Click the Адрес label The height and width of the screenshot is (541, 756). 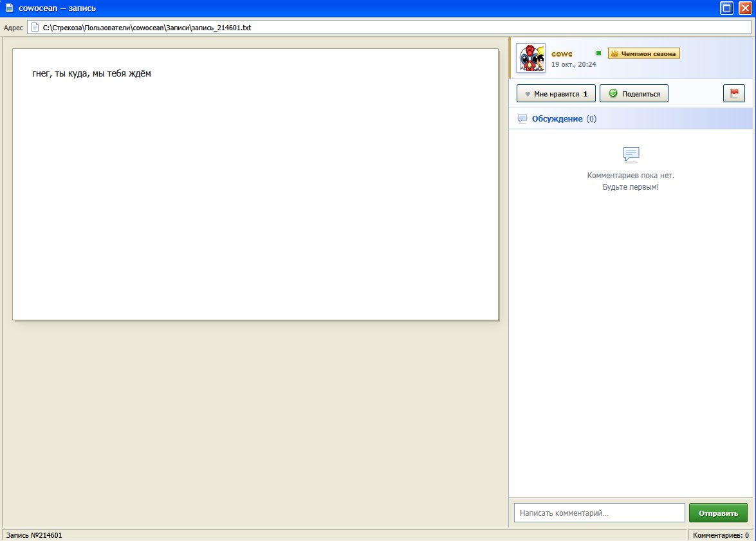14,28
